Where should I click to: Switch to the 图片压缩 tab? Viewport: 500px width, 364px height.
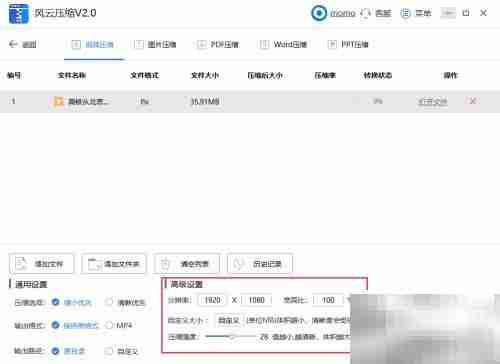click(155, 44)
